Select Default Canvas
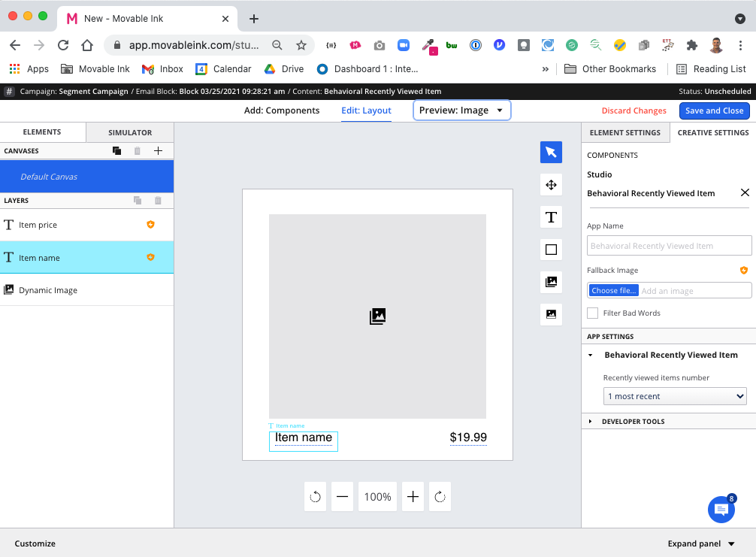 tap(86, 177)
